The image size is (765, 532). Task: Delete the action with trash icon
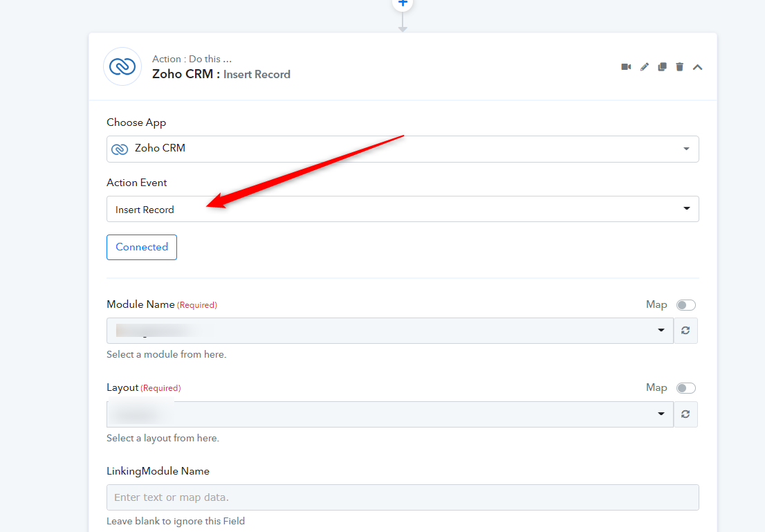680,67
